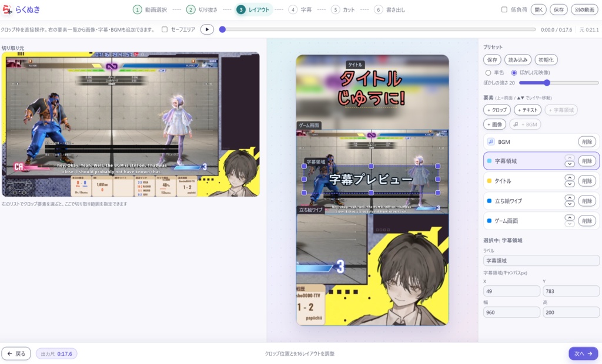Move タイトル layer up
This screenshot has width=602, height=364.
(570, 177)
